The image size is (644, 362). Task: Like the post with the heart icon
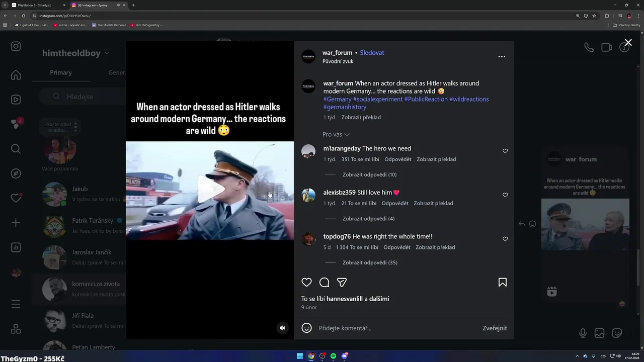pyautogui.click(x=306, y=283)
